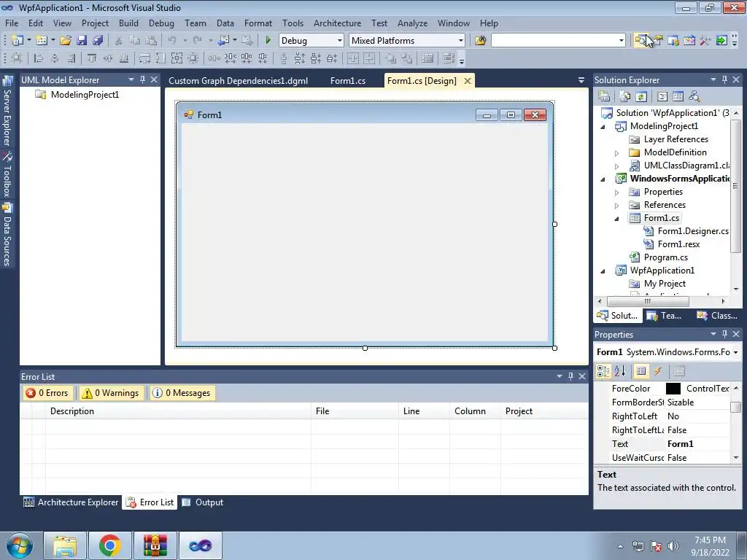Collapse the WpfApplication1 project node

pyautogui.click(x=603, y=271)
